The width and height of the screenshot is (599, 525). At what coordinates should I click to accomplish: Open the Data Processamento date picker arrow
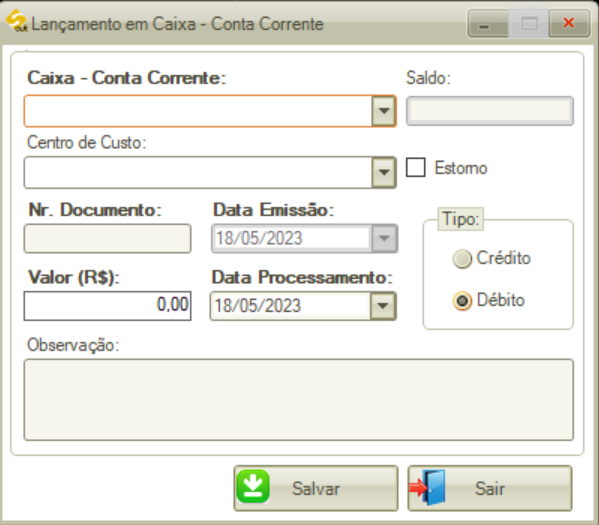(383, 306)
